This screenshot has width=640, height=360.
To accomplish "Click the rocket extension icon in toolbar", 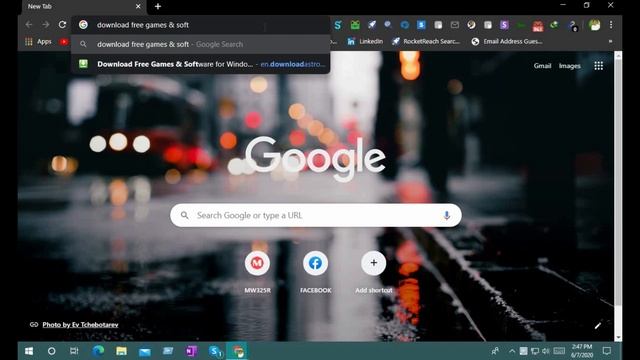I will coord(371,25).
